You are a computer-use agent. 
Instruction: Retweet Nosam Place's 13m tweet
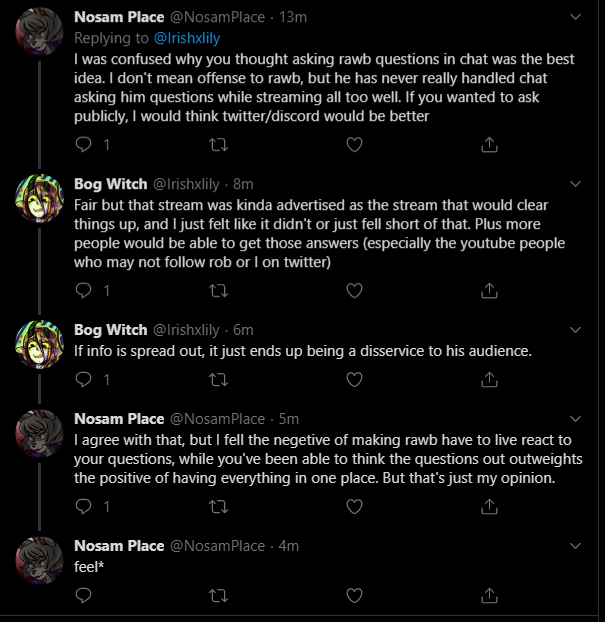[219, 145]
